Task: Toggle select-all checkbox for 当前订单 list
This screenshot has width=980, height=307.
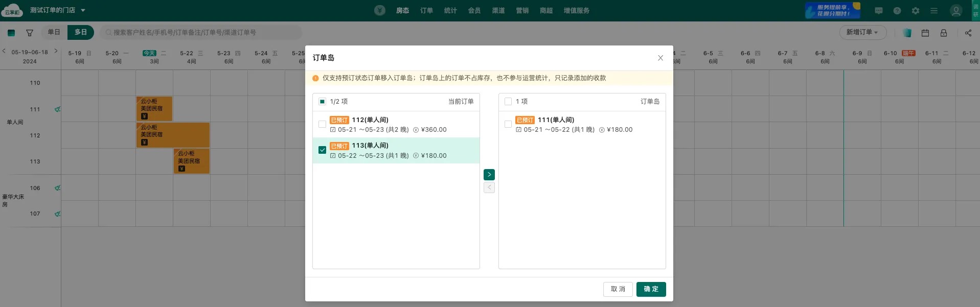Action: [322, 102]
